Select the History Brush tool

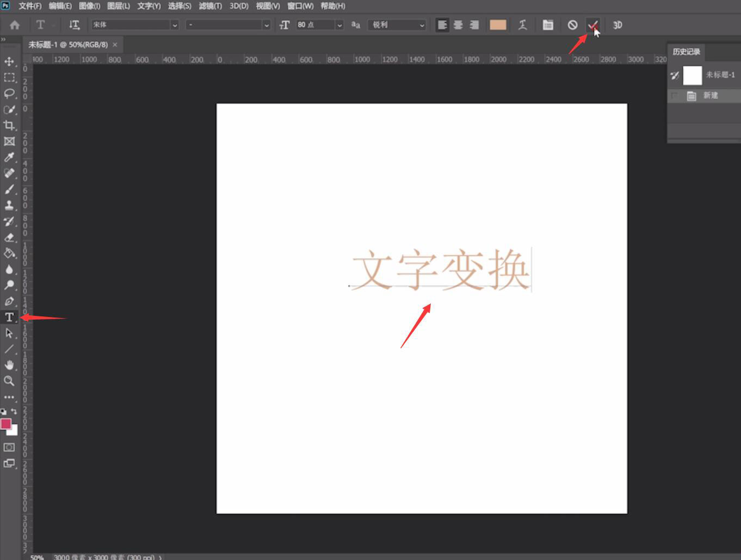pos(9,221)
